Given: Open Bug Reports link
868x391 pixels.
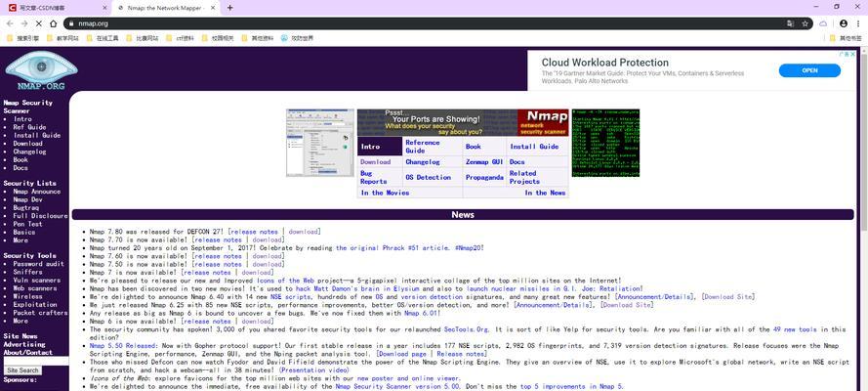Looking at the screenshot, I should pos(374,177).
